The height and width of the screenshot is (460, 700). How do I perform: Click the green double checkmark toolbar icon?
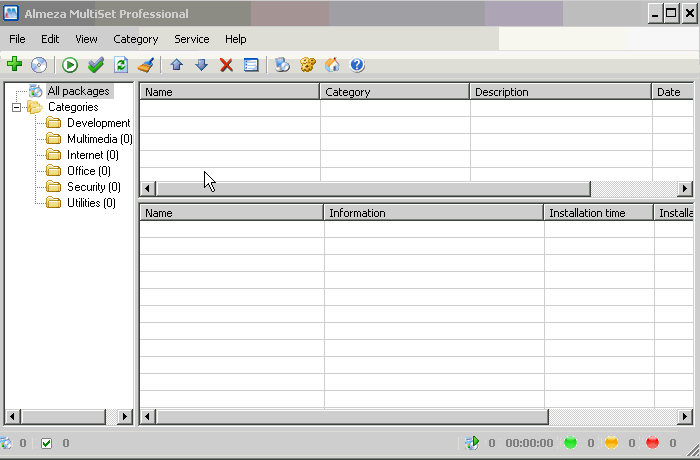(x=96, y=65)
